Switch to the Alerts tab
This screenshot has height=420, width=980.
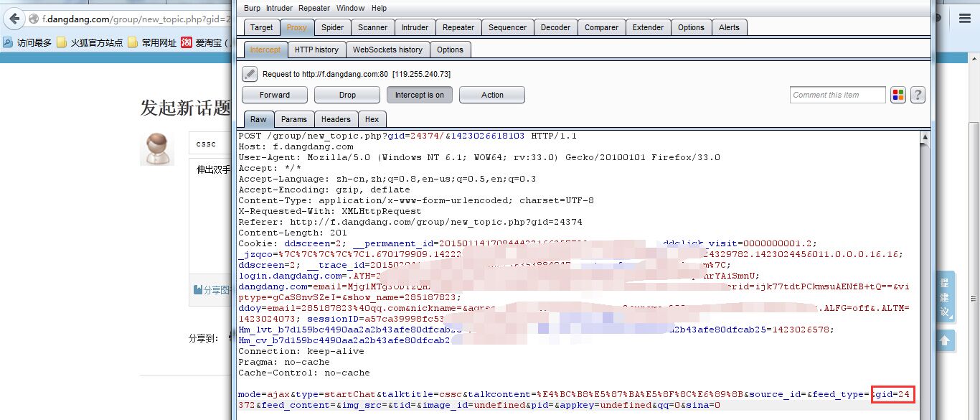pyautogui.click(x=729, y=27)
